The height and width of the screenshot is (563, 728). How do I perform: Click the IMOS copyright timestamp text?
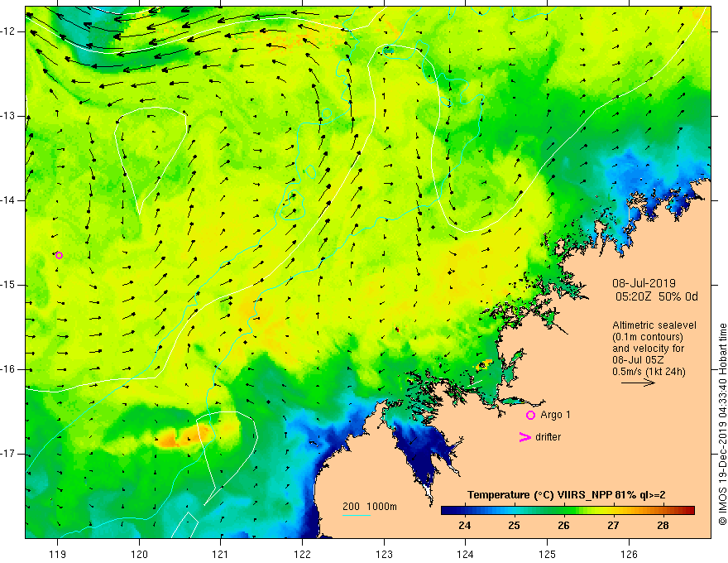pos(722,425)
